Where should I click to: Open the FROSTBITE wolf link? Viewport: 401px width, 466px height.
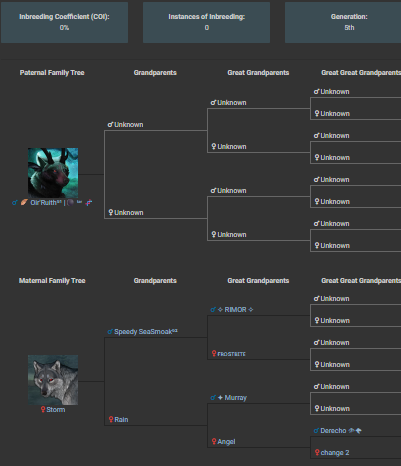tap(232, 354)
